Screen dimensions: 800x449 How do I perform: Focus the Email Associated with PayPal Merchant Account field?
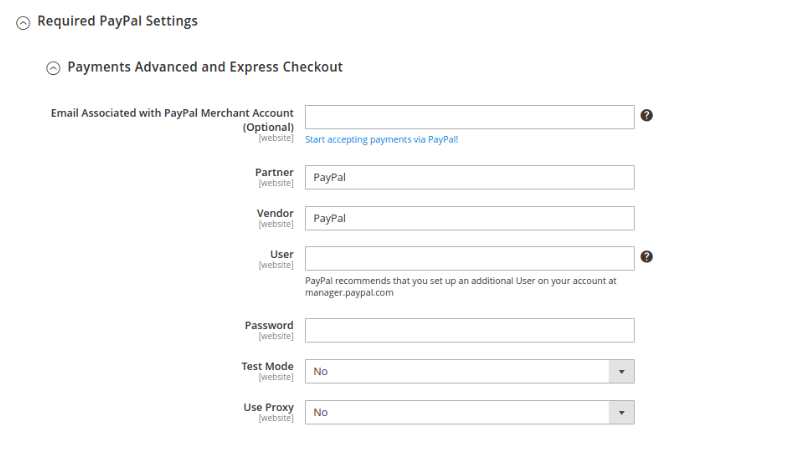(469, 117)
